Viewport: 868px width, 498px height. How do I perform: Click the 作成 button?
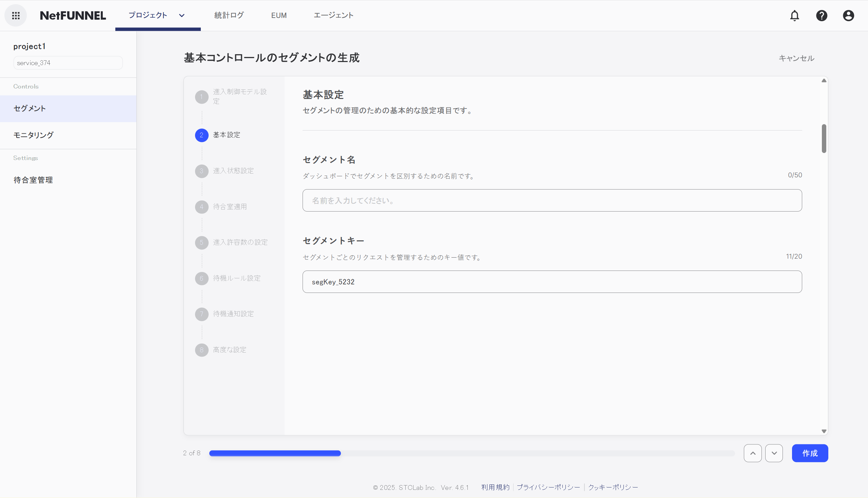tap(810, 453)
